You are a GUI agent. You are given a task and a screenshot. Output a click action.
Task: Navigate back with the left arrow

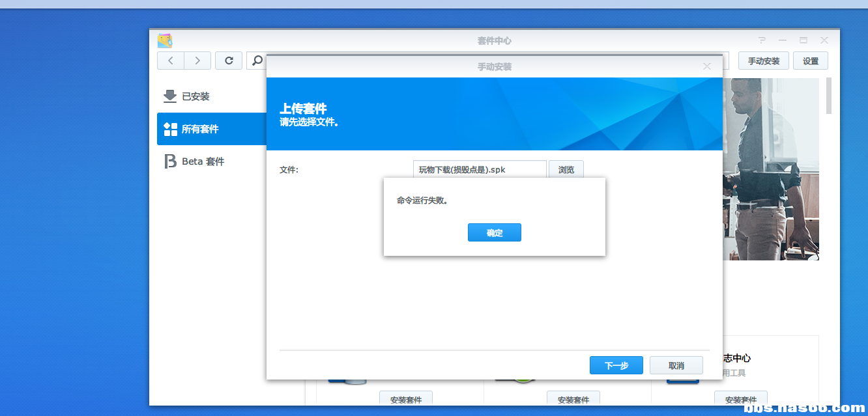pyautogui.click(x=170, y=60)
